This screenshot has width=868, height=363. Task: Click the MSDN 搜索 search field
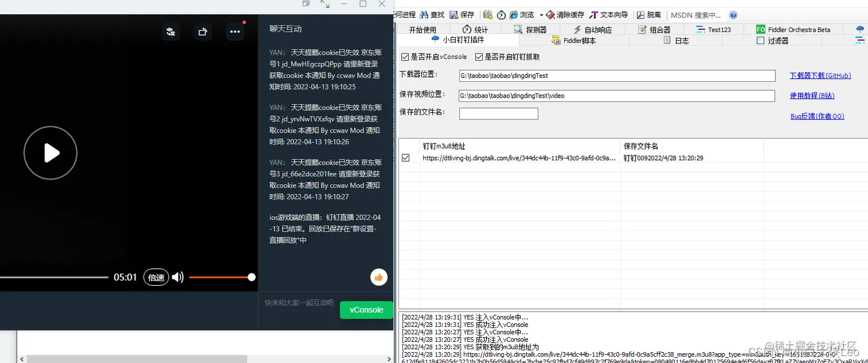[696, 15]
